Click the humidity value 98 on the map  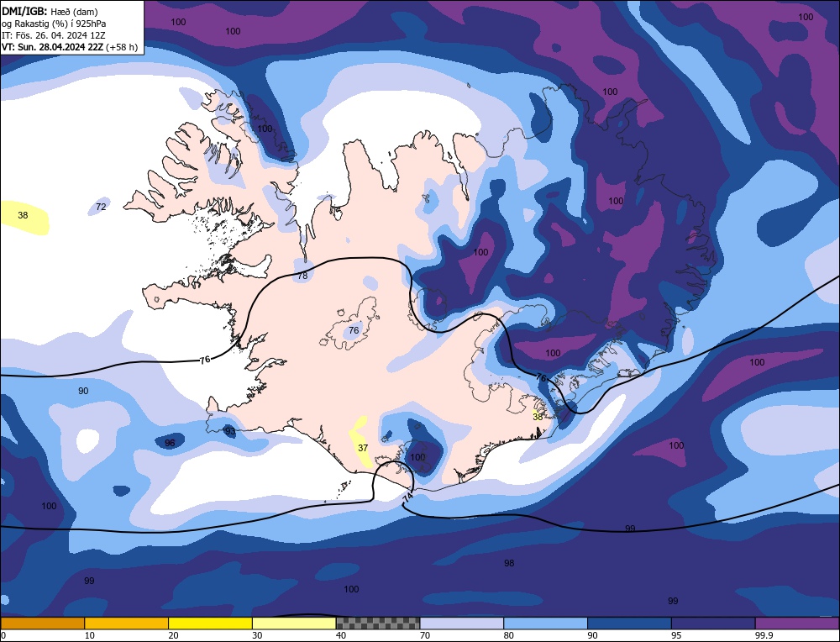click(x=509, y=563)
